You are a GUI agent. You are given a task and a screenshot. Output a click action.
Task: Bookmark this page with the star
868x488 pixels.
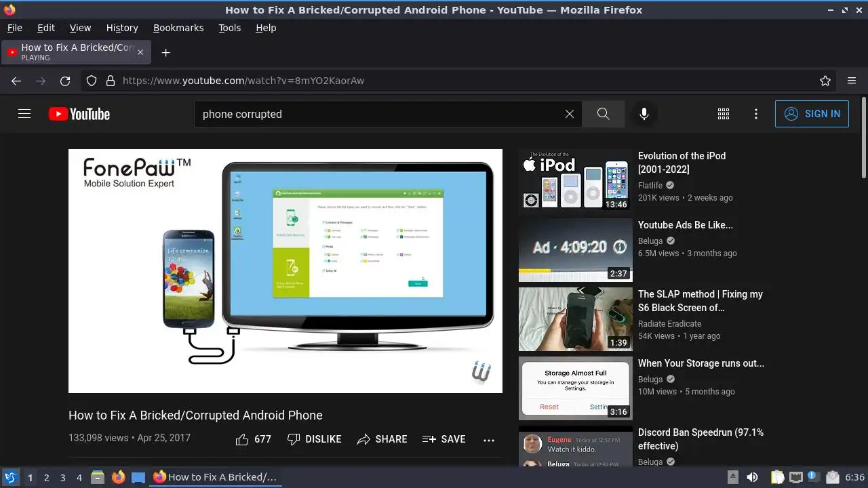pyautogui.click(x=825, y=81)
